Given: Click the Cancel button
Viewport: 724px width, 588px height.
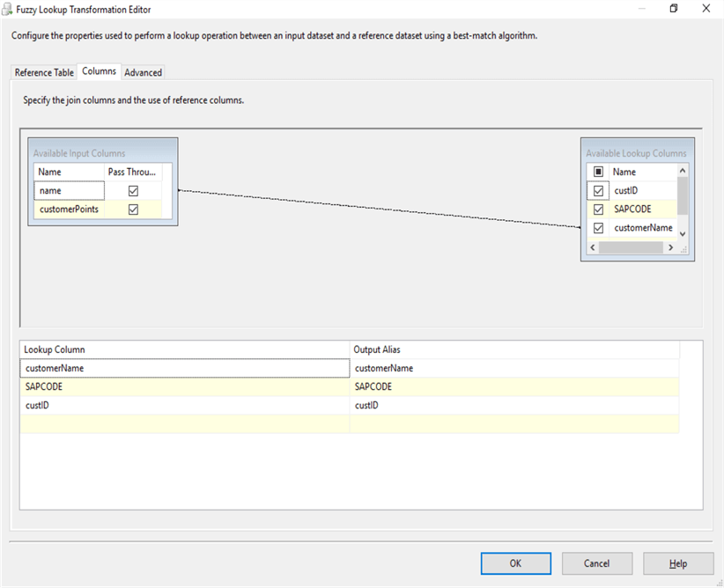Looking at the screenshot, I should [596, 563].
